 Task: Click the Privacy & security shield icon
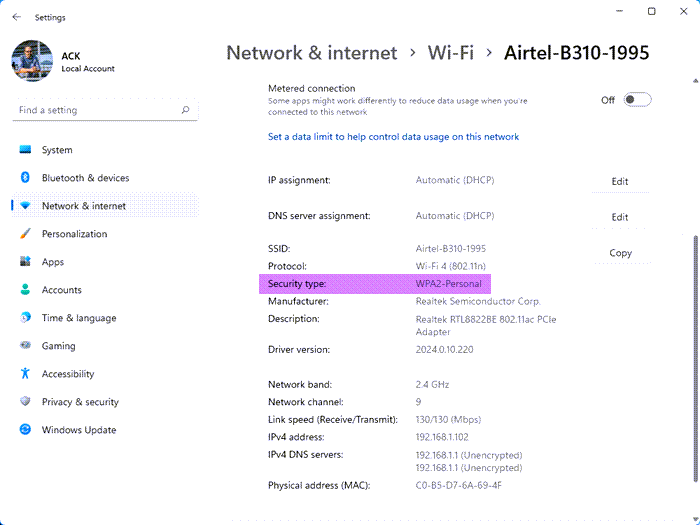click(x=25, y=402)
